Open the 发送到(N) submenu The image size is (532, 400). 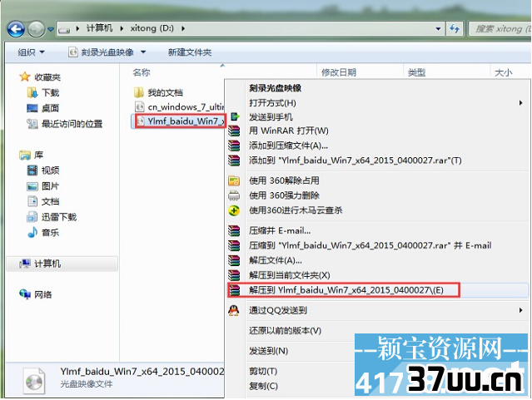(x=268, y=351)
